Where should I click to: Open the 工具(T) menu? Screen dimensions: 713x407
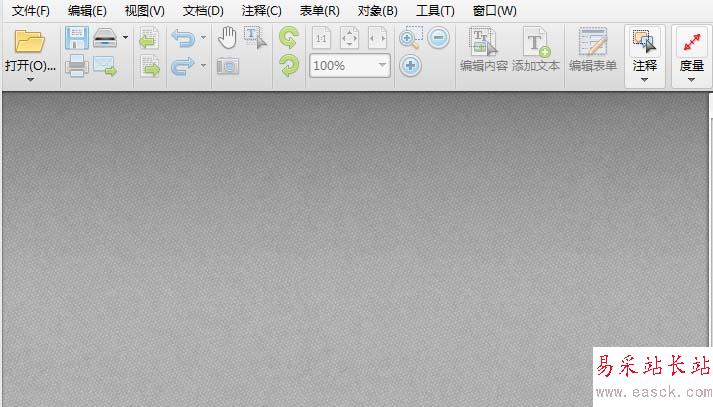435,10
